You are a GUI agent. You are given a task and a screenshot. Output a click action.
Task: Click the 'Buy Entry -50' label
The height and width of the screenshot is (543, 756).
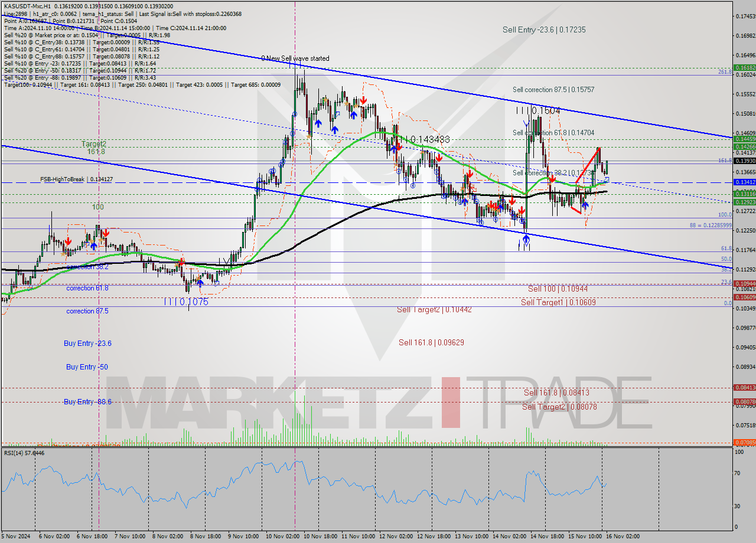click(86, 367)
